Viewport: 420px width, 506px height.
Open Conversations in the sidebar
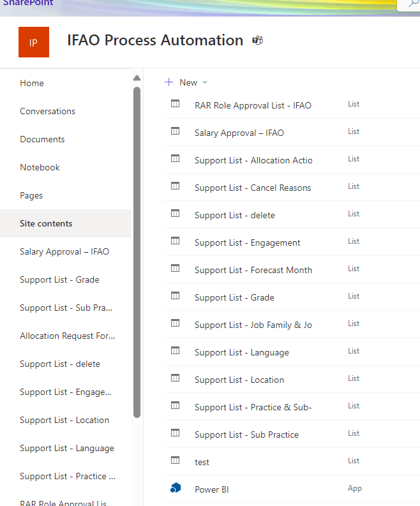coord(47,111)
